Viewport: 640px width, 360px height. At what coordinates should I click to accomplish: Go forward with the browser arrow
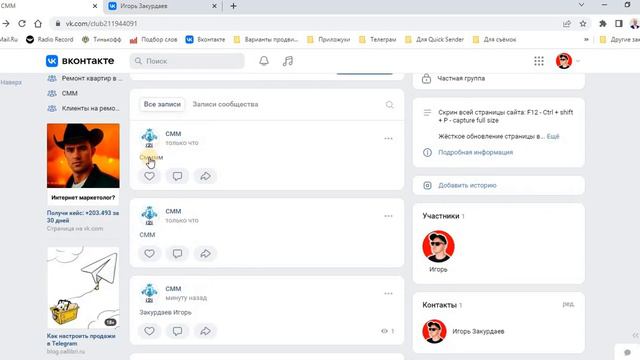coord(6,24)
